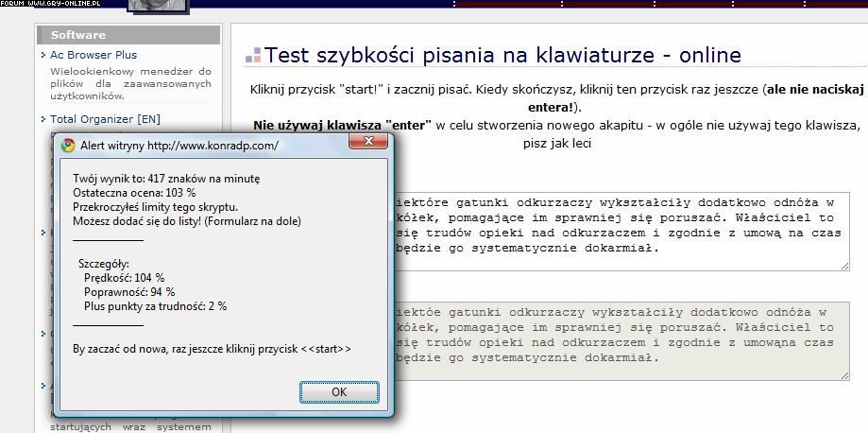Click the bullet arrow beside Total Organizer
The image size is (868, 433).
tap(43, 118)
